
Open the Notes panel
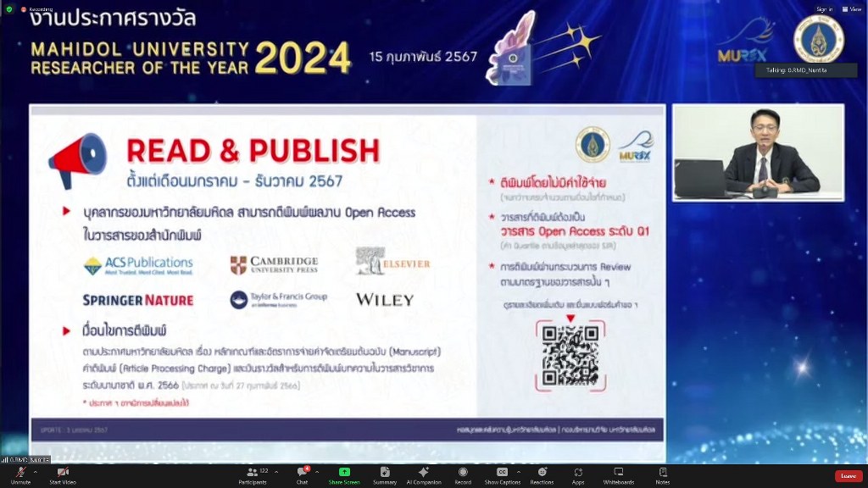(x=662, y=474)
